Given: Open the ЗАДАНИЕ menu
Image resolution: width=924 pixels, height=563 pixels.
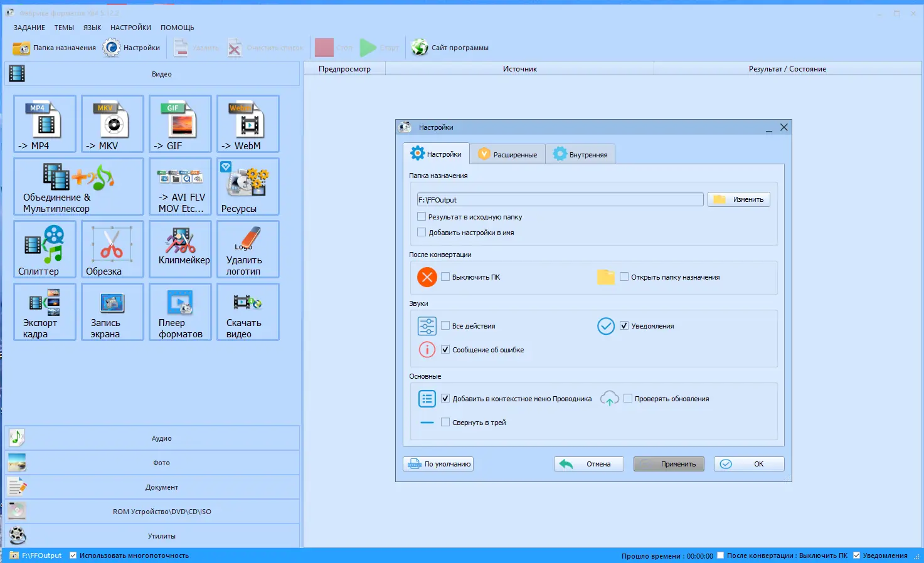Looking at the screenshot, I should coord(29,28).
